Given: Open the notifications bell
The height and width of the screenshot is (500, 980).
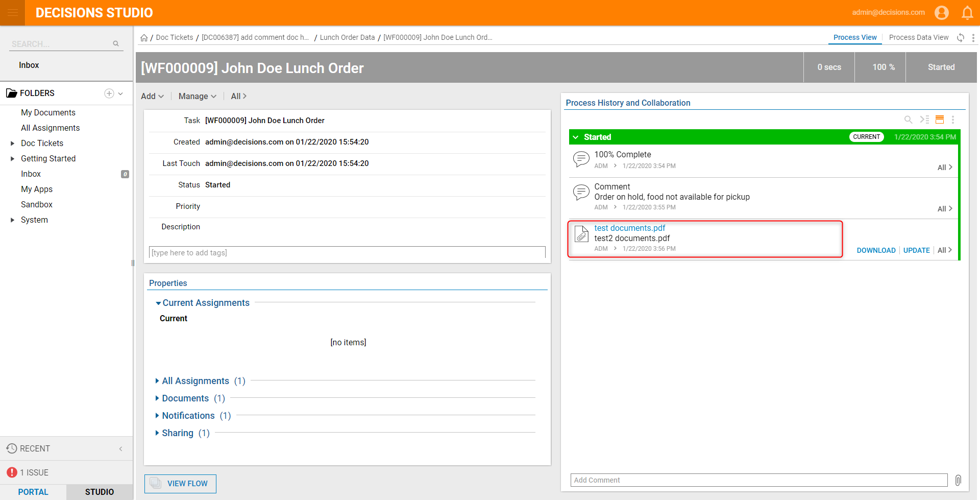Looking at the screenshot, I should tap(967, 13).
